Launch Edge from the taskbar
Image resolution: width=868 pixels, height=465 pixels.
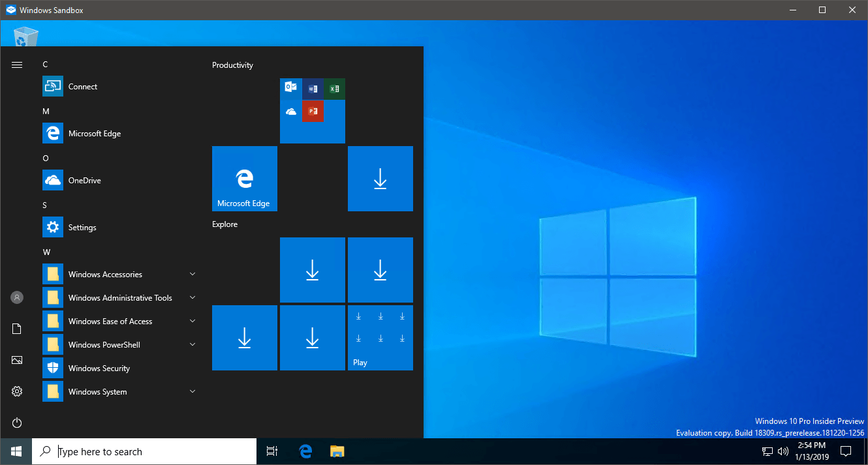[x=305, y=451]
